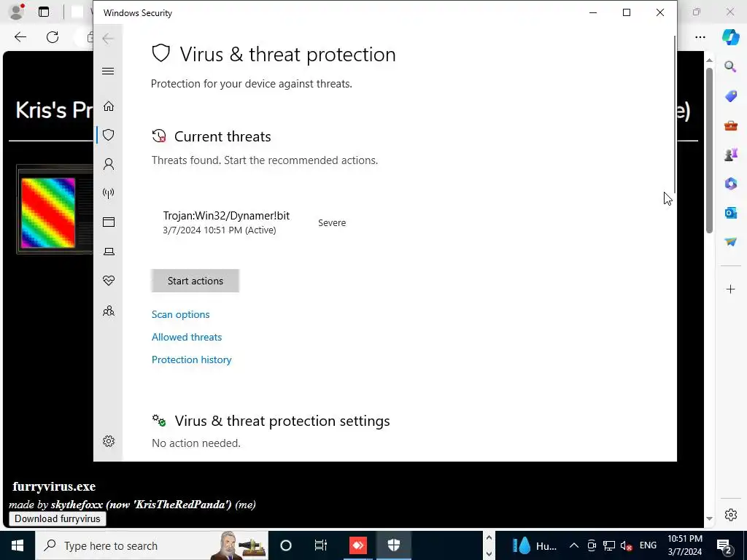Open Edge sidebar Tools briefcase icon
747x560 pixels.
click(x=730, y=125)
